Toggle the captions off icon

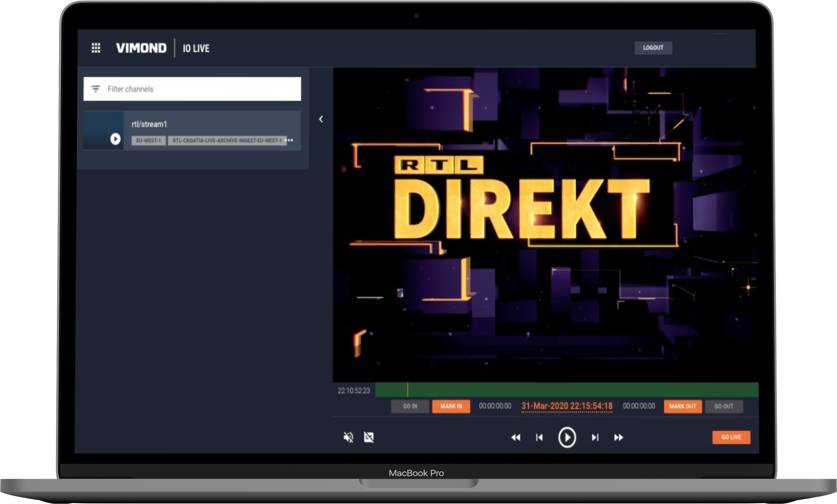coord(369,437)
